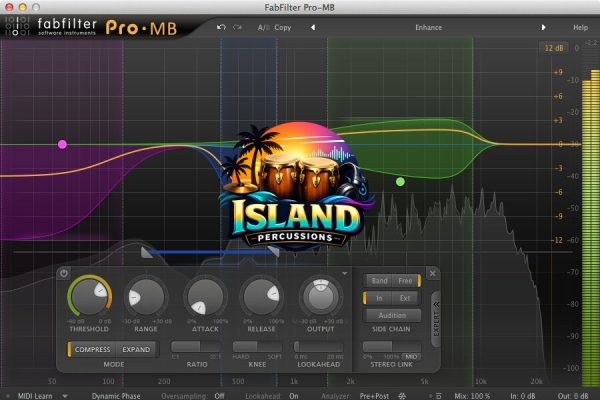Click the green output level meter

pos(590,228)
